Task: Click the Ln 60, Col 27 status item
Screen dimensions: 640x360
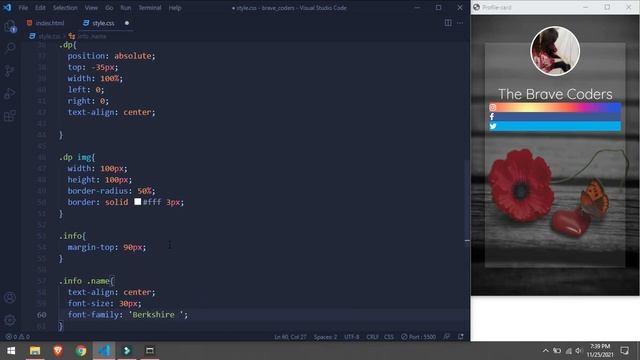Action: click(x=290, y=337)
